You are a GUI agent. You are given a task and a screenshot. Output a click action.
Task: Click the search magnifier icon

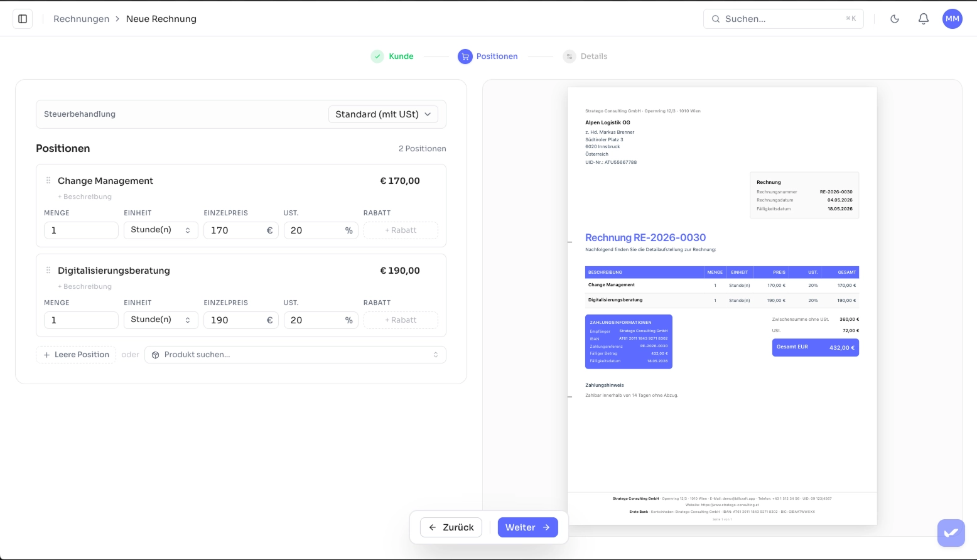[716, 19]
